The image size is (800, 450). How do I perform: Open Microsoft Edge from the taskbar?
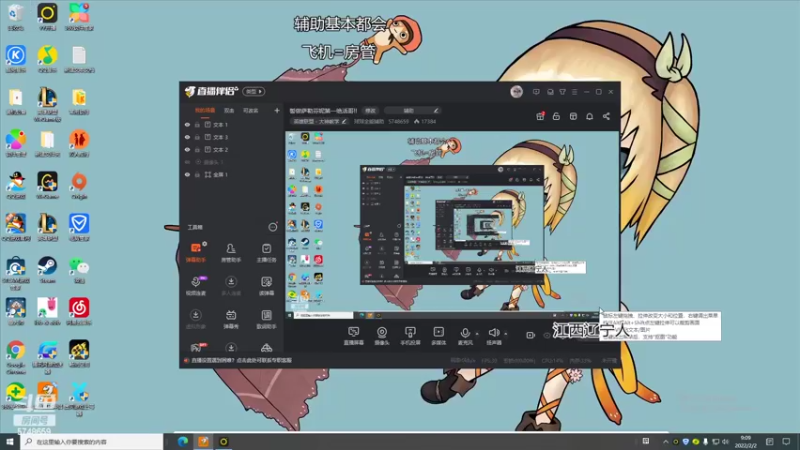tap(183, 442)
